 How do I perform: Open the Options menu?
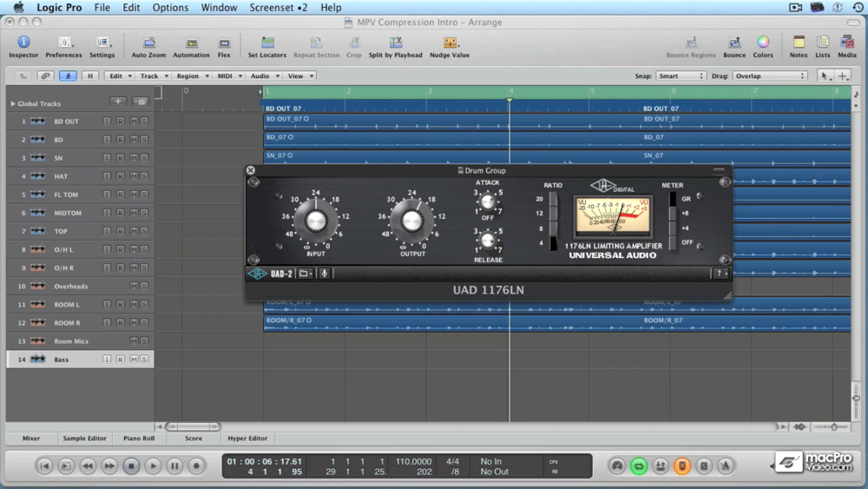pos(170,7)
